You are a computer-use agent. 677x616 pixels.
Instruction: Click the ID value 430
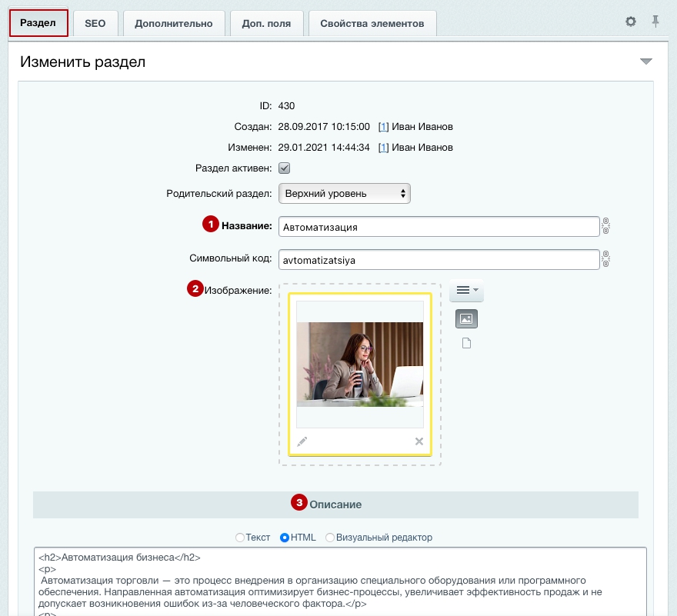(286, 106)
